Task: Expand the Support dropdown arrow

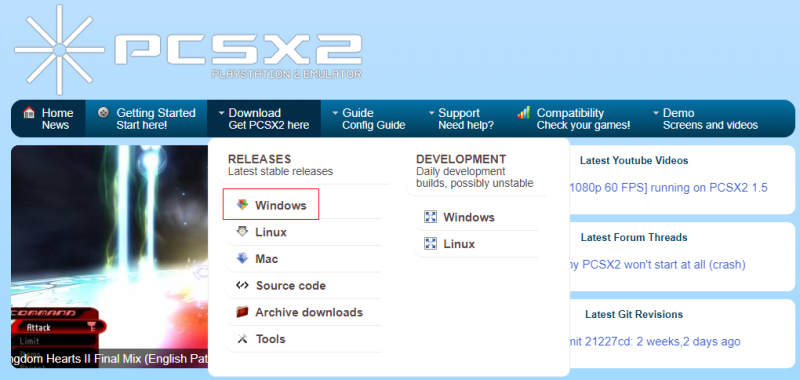Action: coord(432,113)
